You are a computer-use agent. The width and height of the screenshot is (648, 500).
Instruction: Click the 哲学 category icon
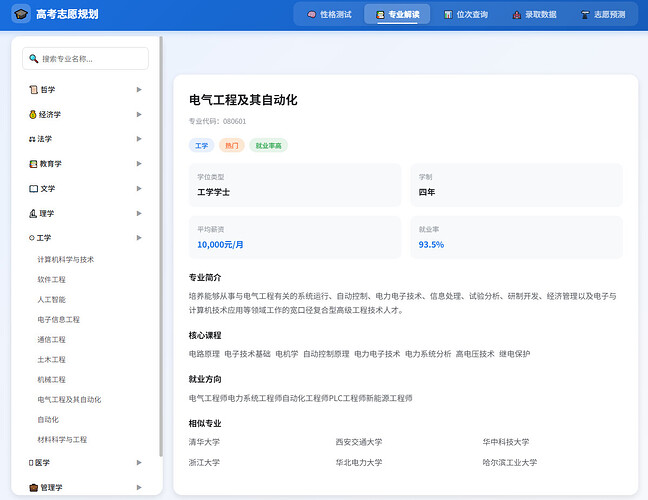(x=33, y=89)
